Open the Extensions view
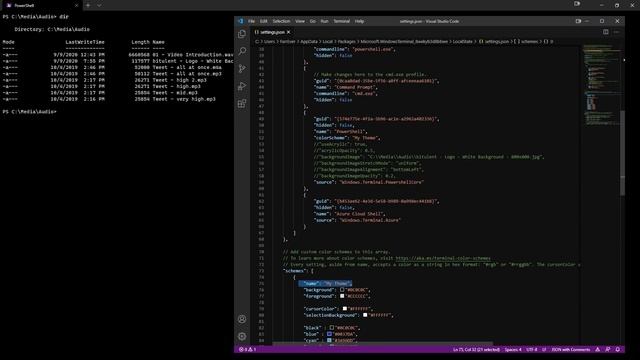Viewport: 640px width, 360px height. 242,104
